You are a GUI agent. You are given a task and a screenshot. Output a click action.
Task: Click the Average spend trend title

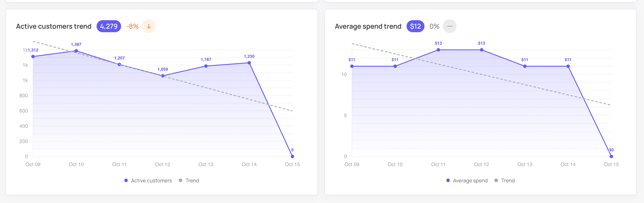click(368, 26)
